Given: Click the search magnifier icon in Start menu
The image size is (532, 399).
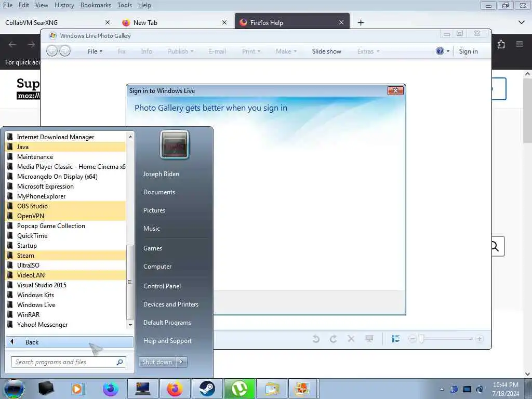Looking at the screenshot, I should (120, 362).
